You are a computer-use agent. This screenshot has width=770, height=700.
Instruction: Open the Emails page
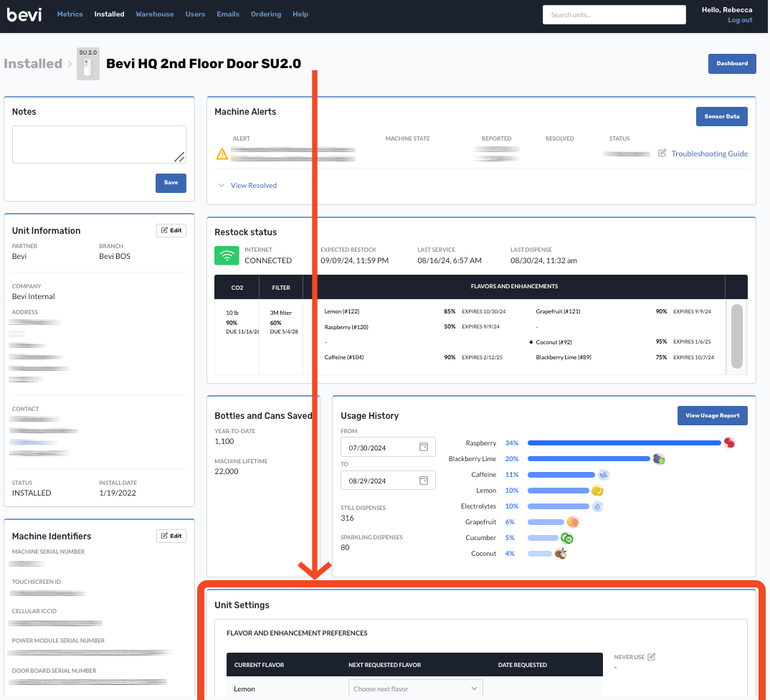click(228, 14)
